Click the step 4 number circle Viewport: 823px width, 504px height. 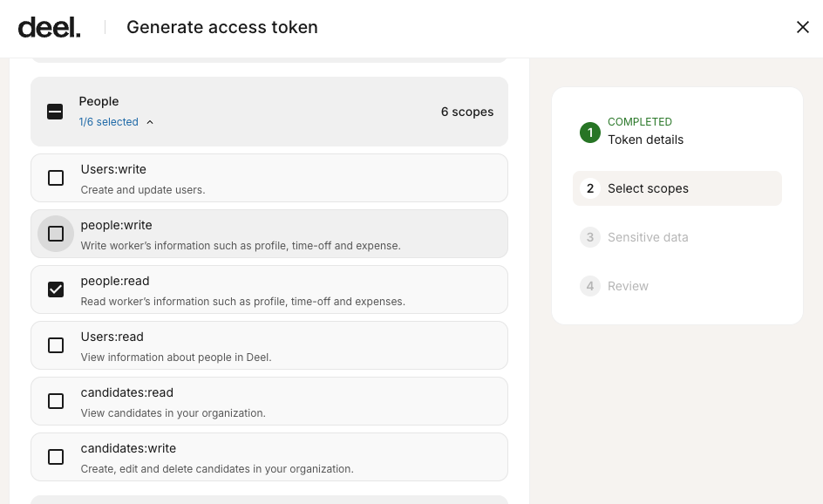[x=590, y=286]
